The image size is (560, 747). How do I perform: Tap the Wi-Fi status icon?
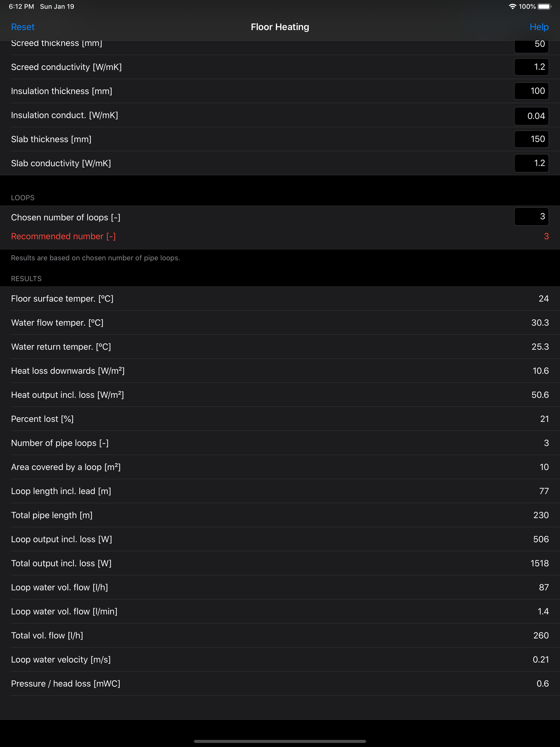tap(512, 6)
